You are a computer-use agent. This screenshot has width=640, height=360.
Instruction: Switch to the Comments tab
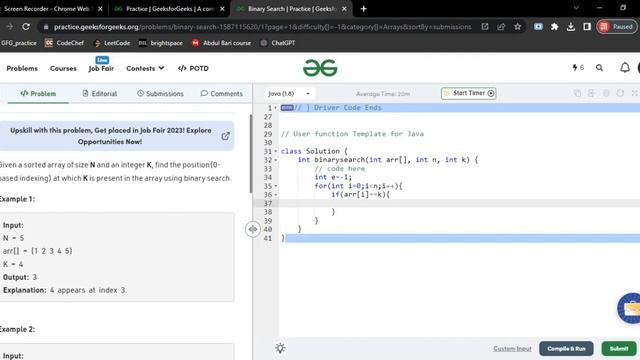222,93
